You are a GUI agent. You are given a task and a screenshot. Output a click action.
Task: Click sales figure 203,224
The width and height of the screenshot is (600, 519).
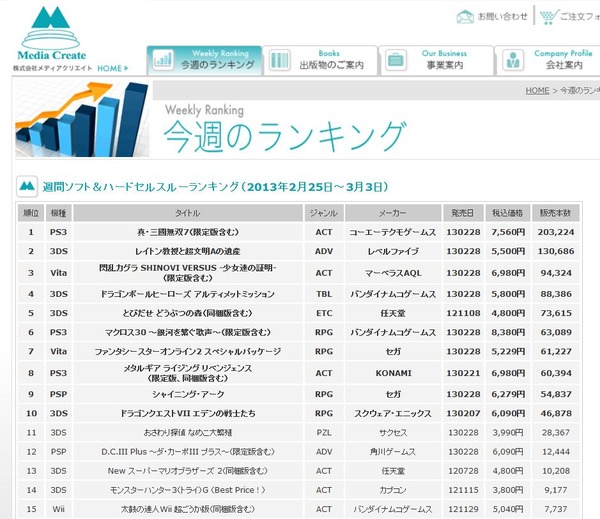click(556, 232)
